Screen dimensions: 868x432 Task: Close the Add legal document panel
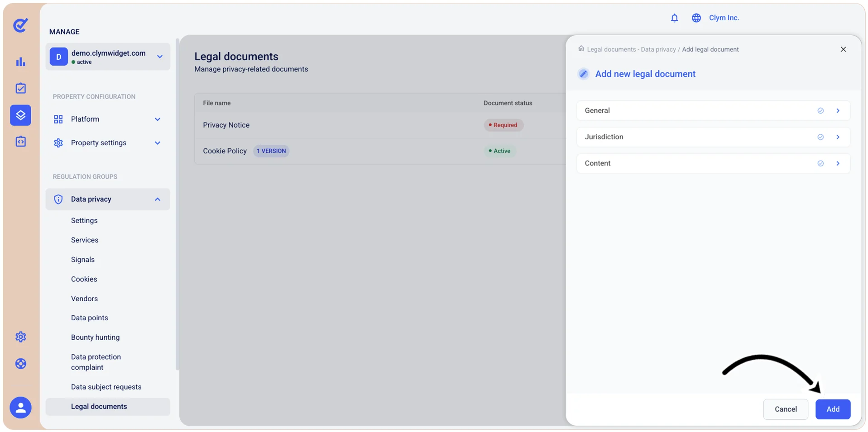pos(843,49)
